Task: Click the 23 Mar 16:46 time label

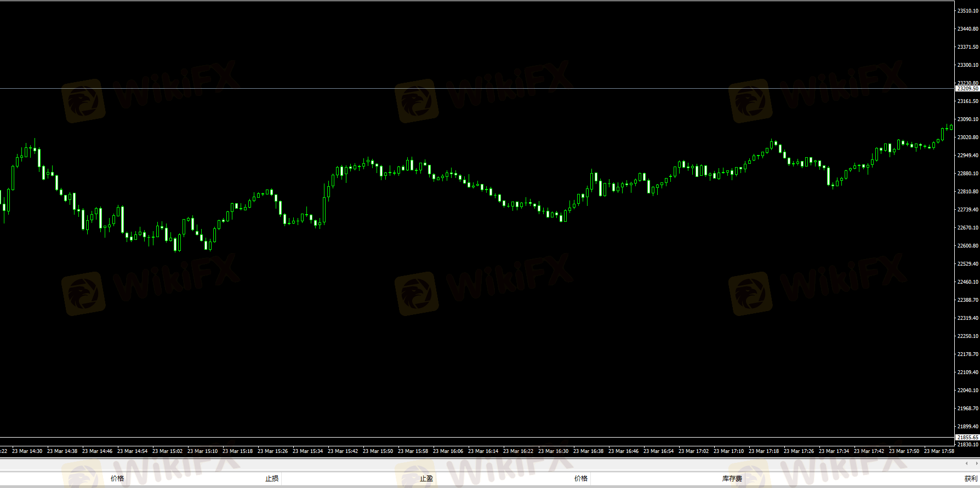Action: [624, 451]
